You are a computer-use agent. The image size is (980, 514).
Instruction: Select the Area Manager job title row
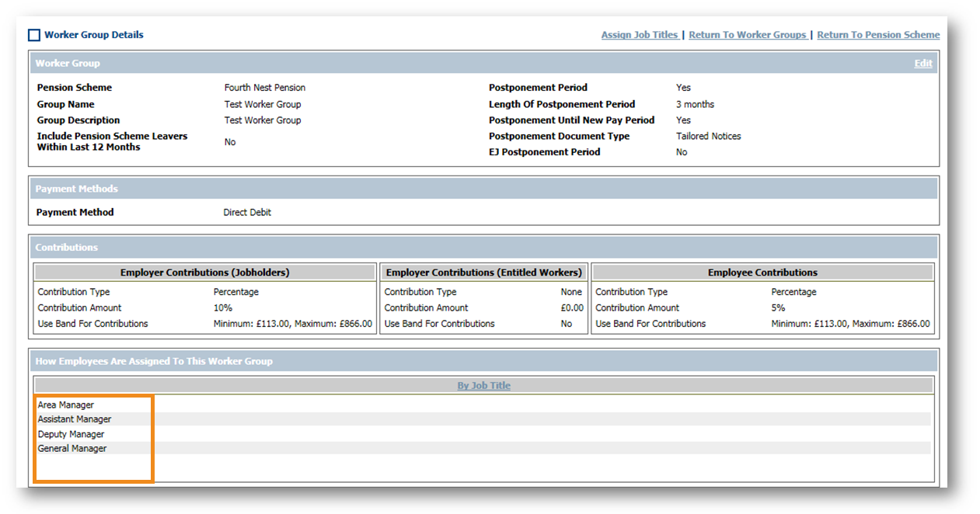[66, 405]
